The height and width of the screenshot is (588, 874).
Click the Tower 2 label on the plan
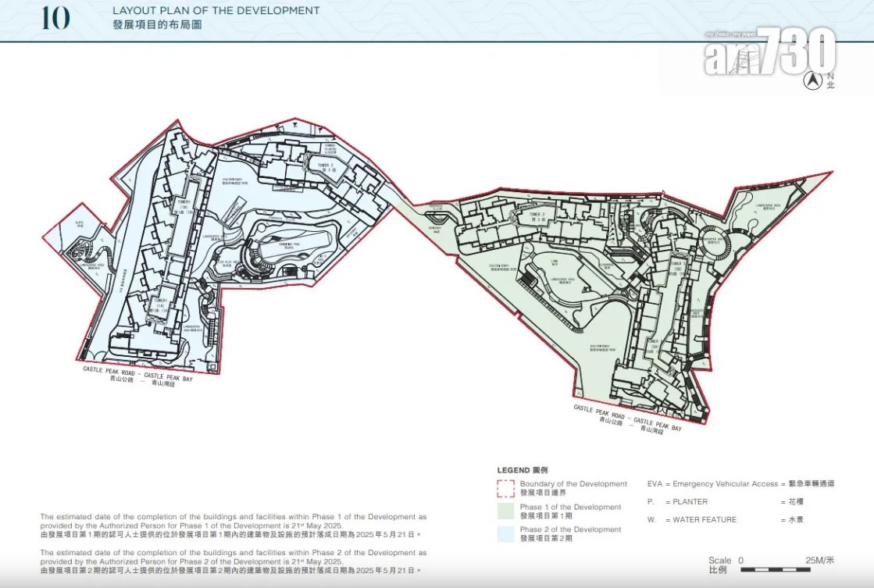click(325, 166)
